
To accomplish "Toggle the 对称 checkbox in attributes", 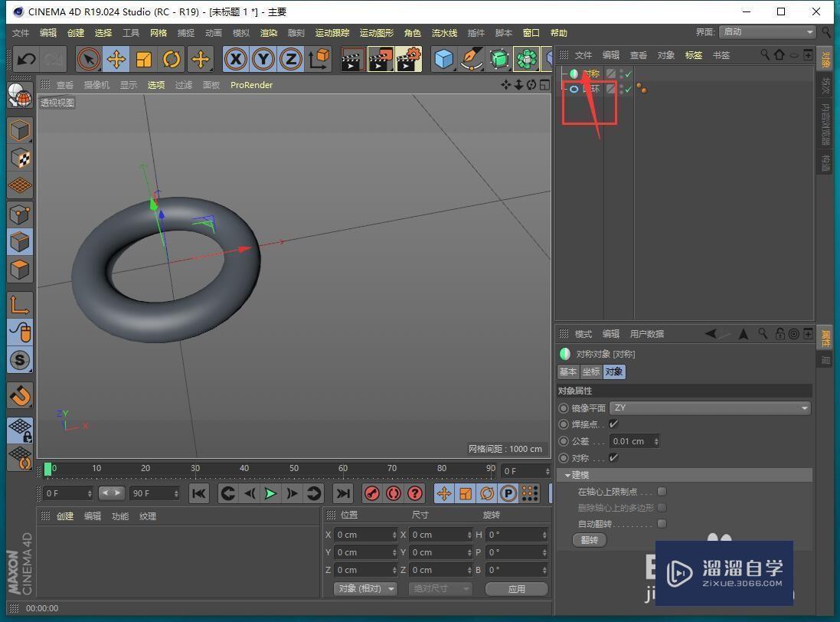I will pyautogui.click(x=613, y=457).
